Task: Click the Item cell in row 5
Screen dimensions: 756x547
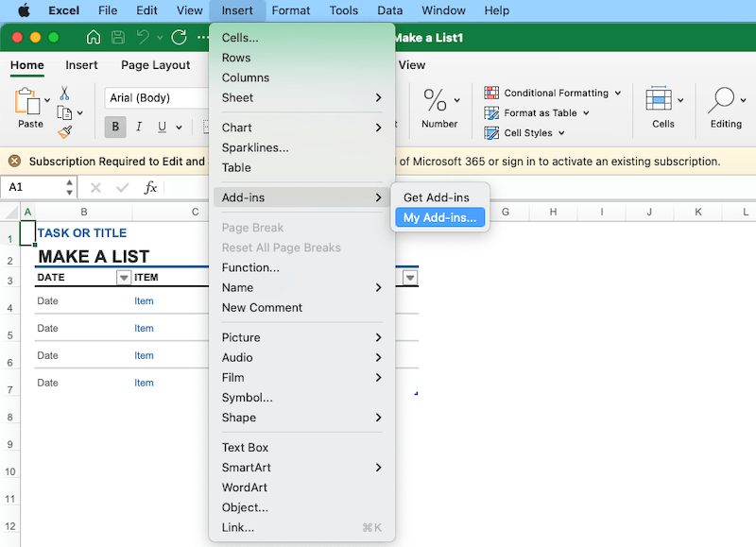Action: pos(144,328)
